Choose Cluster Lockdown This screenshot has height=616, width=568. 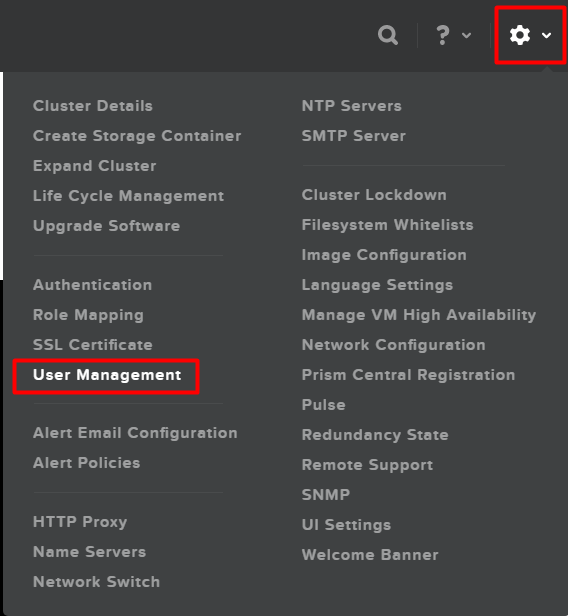click(374, 195)
